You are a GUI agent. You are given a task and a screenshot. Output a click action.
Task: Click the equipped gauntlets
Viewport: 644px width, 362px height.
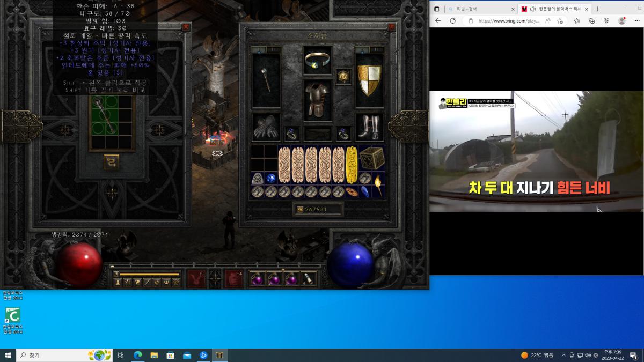(266, 127)
